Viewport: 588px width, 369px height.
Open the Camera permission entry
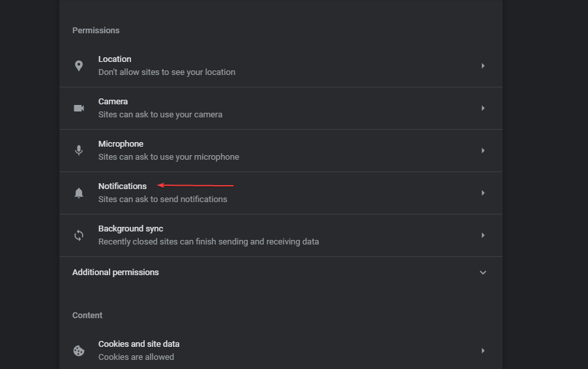coord(113,102)
